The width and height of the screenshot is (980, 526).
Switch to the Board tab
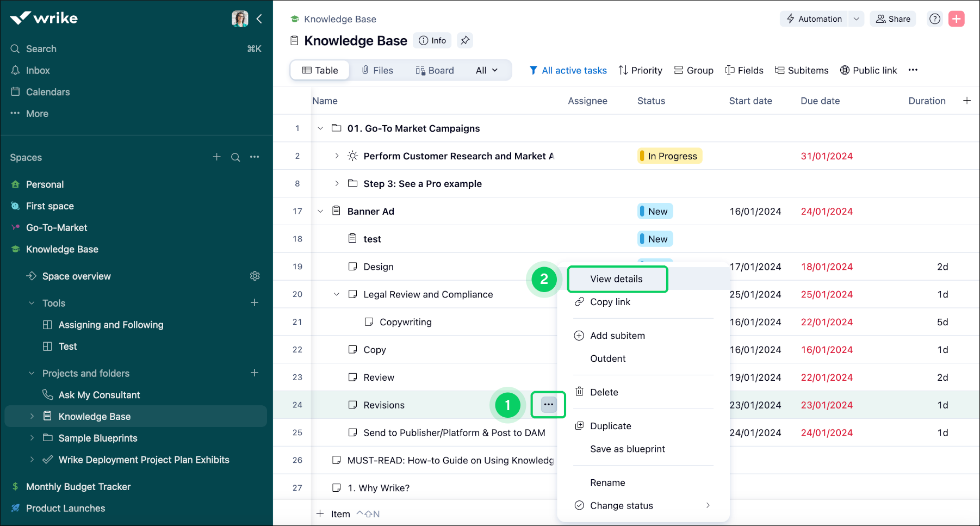[435, 70]
